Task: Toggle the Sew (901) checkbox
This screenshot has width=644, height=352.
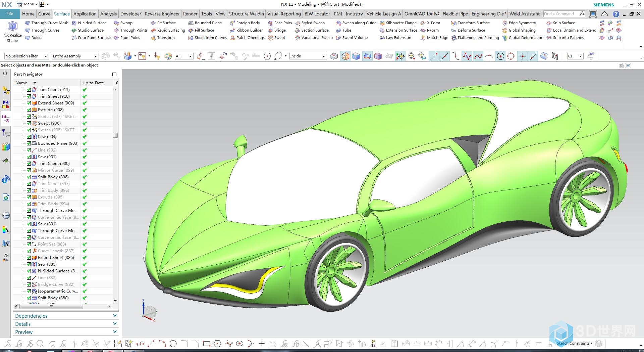Action: point(29,157)
